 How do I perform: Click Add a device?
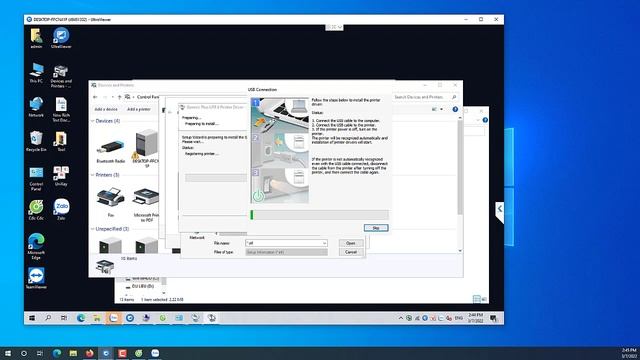point(106,109)
